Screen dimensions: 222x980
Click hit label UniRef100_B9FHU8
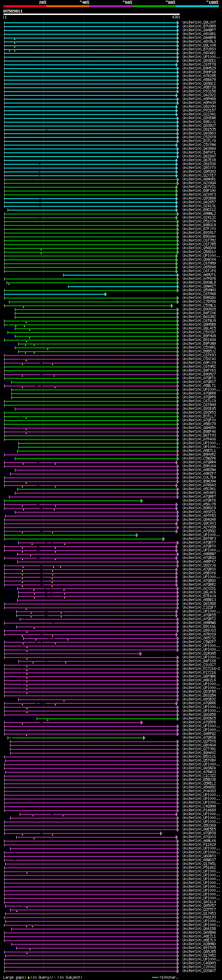point(199,336)
